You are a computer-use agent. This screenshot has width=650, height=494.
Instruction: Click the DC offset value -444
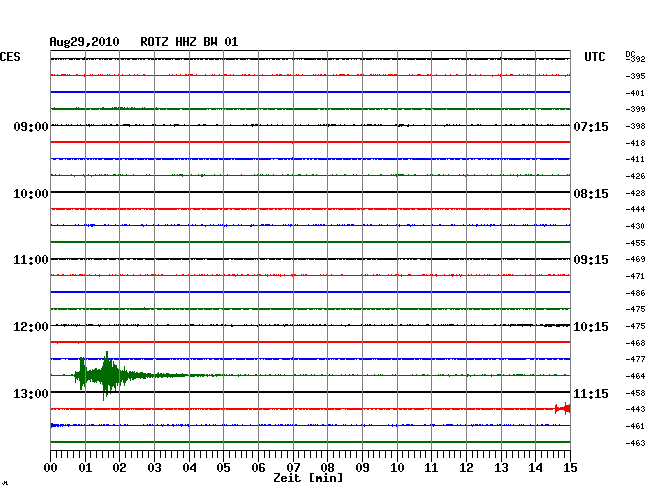tap(635, 209)
